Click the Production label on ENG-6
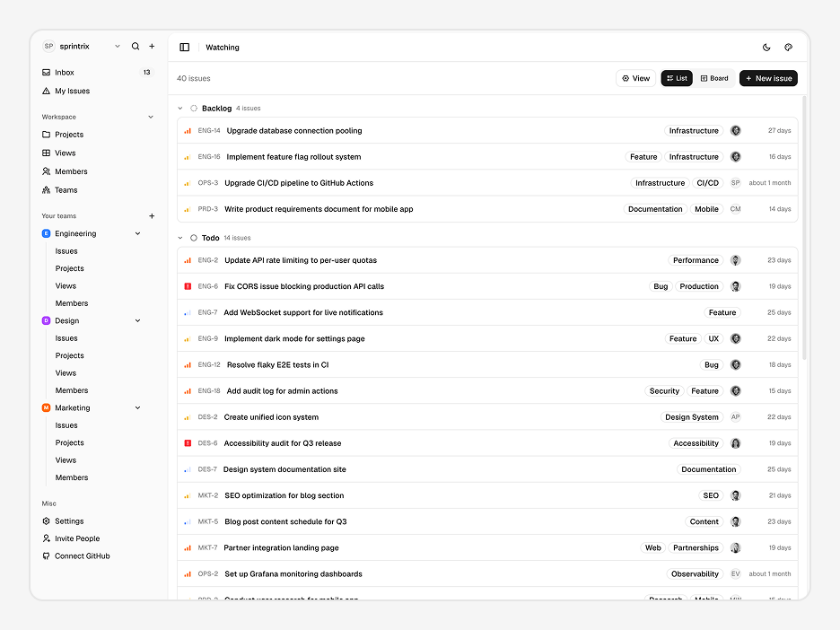This screenshot has width=840, height=630. (699, 286)
